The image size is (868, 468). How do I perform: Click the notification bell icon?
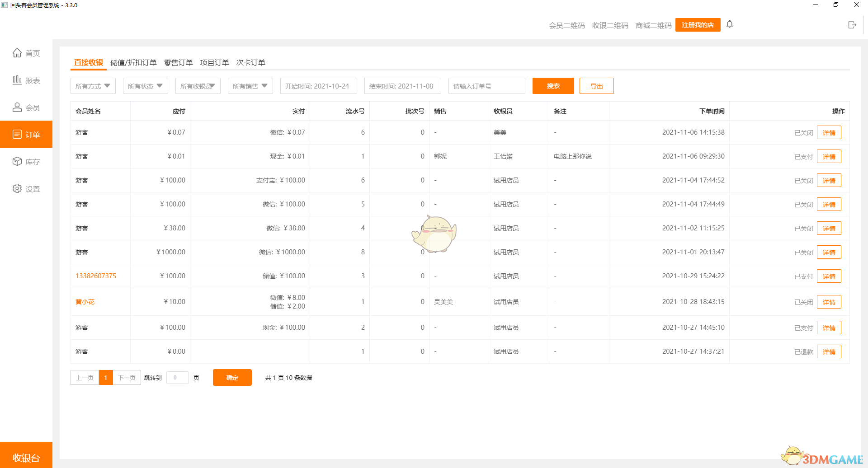pos(730,24)
